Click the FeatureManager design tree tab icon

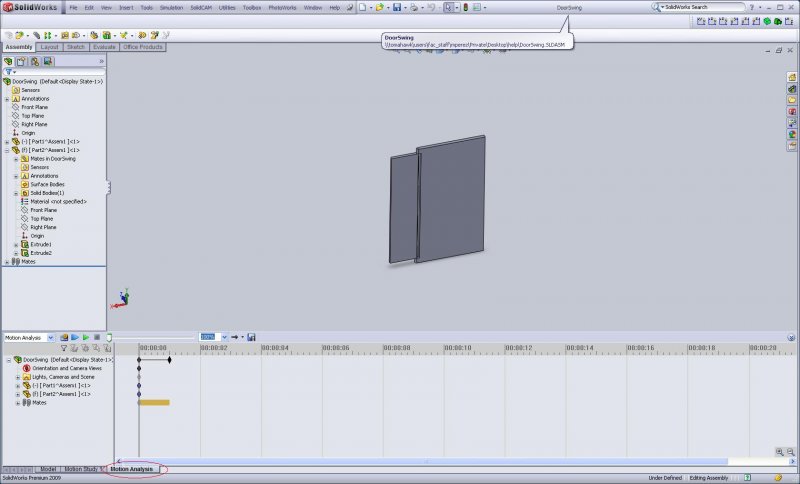click(x=8, y=61)
